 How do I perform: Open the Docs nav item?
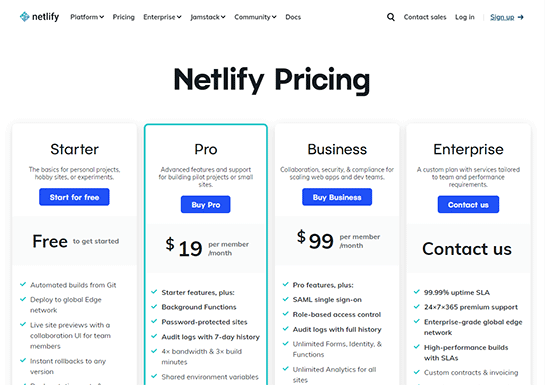293,17
